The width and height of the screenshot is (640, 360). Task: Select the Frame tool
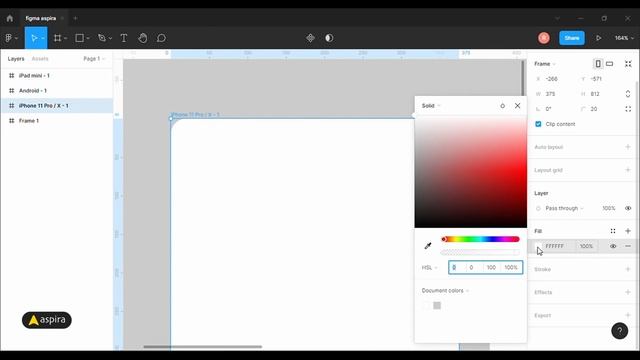58,38
